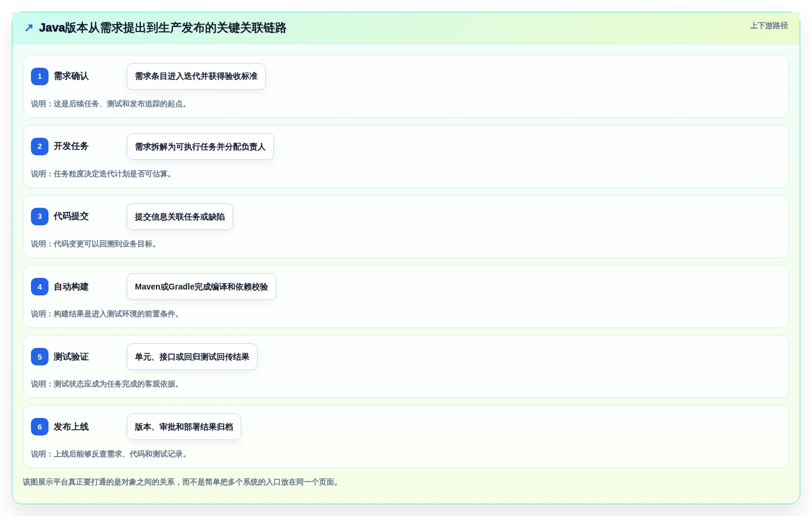Click the step 5 number badge

[x=40, y=357]
